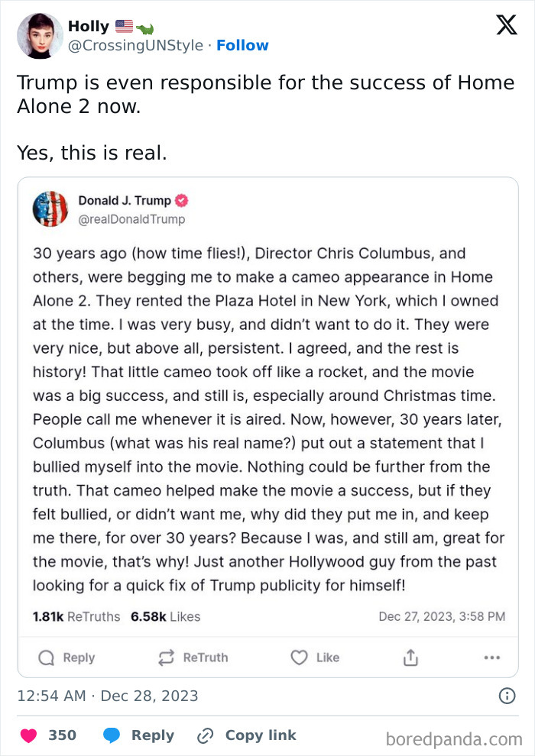Viewport: 535px width, 756px height.
Task: Click Holly's profile avatar photo
Action: click(39, 36)
